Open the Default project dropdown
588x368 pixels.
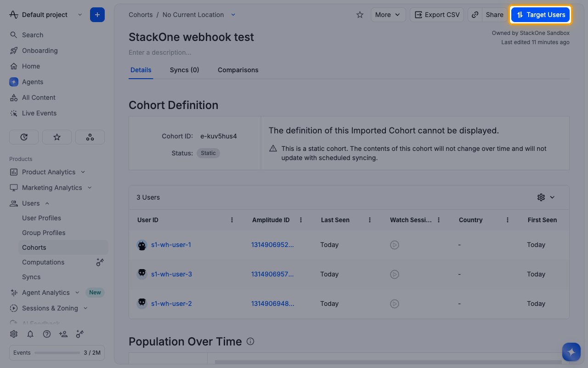[x=46, y=15]
